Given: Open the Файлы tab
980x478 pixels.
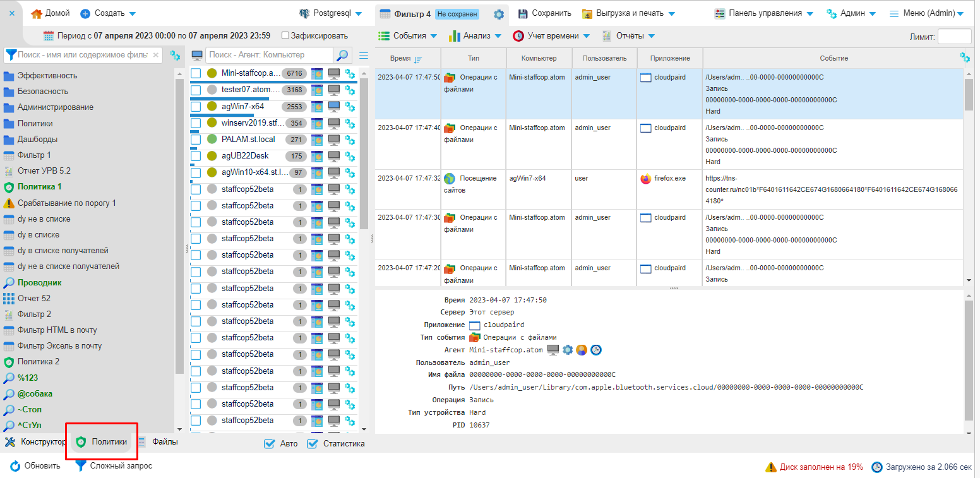Looking at the screenshot, I should click(158, 442).
